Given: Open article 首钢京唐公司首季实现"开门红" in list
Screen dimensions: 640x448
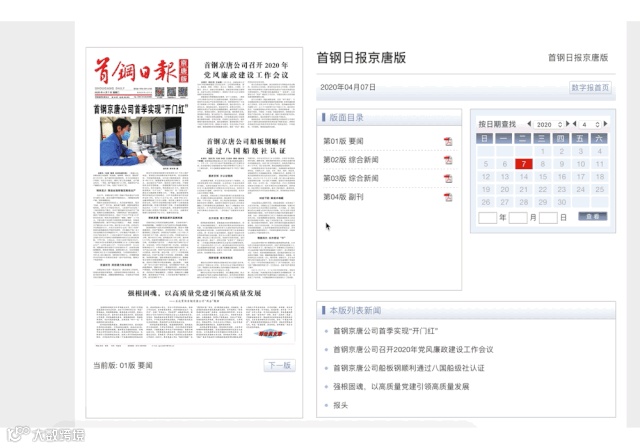Looking at the screenshot, I should (386, 331).
